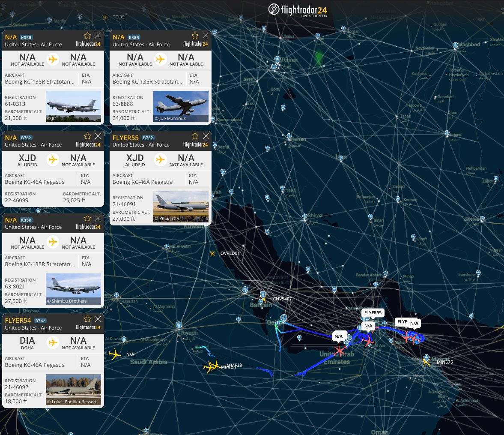Close the 63-8888 KC-135R card
Image resolution: width=504 pixels, height=435 pixels.
[x=206, y=36]
